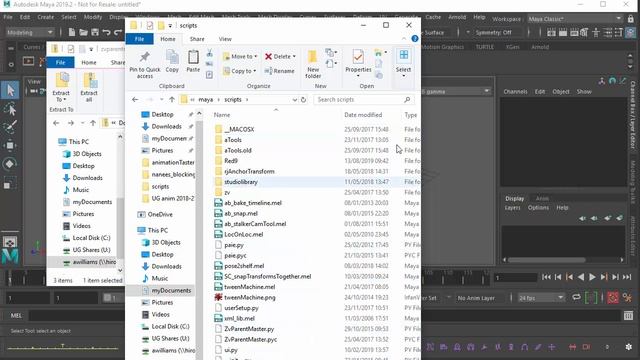Screen dimensions: 640x360
Task: Choose the Paint selection tool in Maya
Action: tap(10, 127)
